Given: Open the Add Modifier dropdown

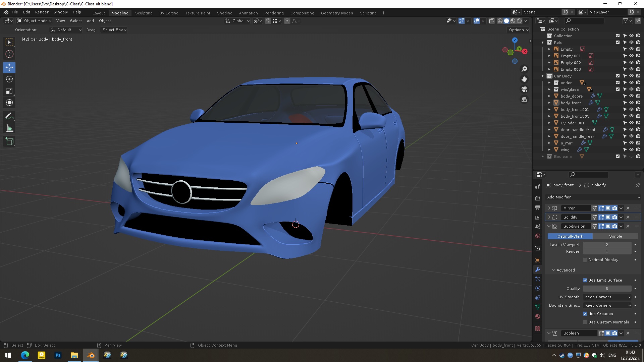Looking at the screenshot, I should click(593, 197).
